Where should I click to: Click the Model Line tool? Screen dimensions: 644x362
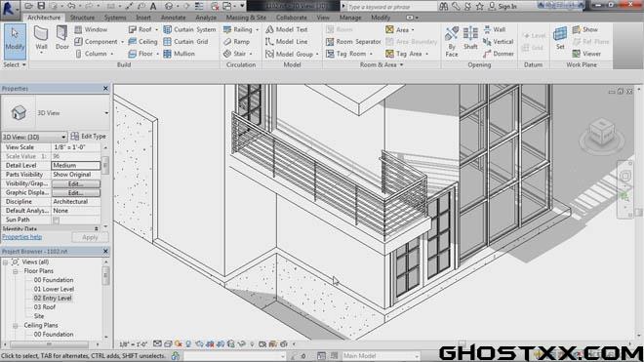coord(287,42)
